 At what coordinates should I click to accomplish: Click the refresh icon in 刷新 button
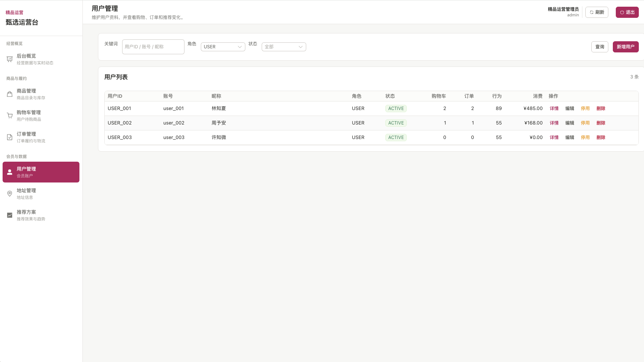(x=592, y=12)
